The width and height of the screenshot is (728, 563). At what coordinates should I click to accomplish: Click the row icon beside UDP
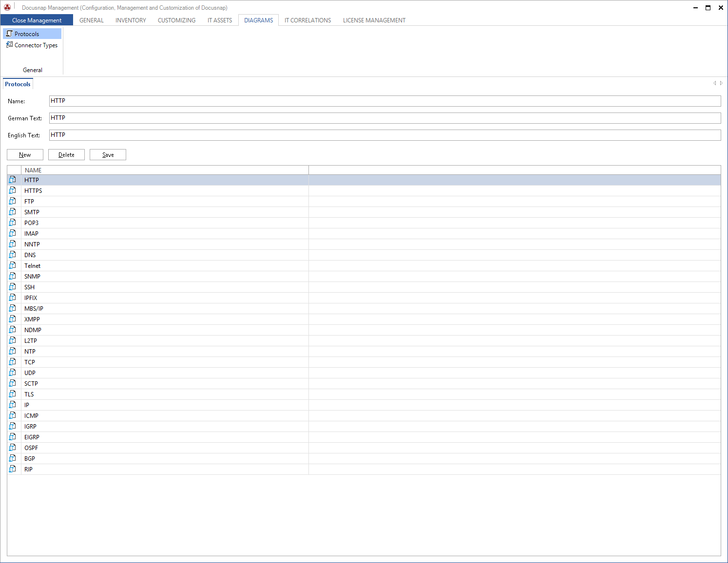(x=13, y=373)
